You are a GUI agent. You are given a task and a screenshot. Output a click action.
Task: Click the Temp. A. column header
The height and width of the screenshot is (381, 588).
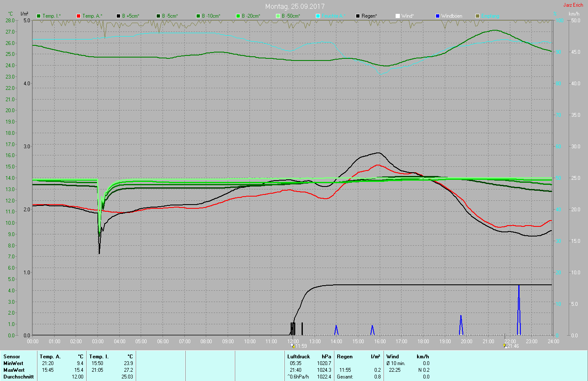[x=50, y=357]
